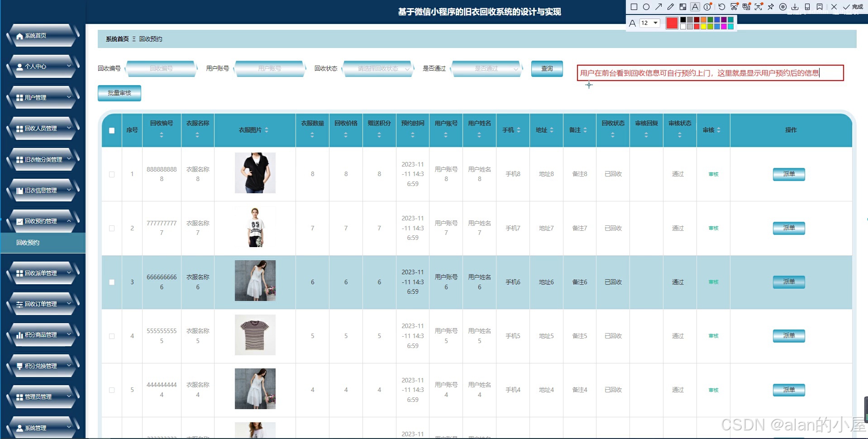
Task: Click 派单 button for row 8888888888
Action: tap(789, 174)
